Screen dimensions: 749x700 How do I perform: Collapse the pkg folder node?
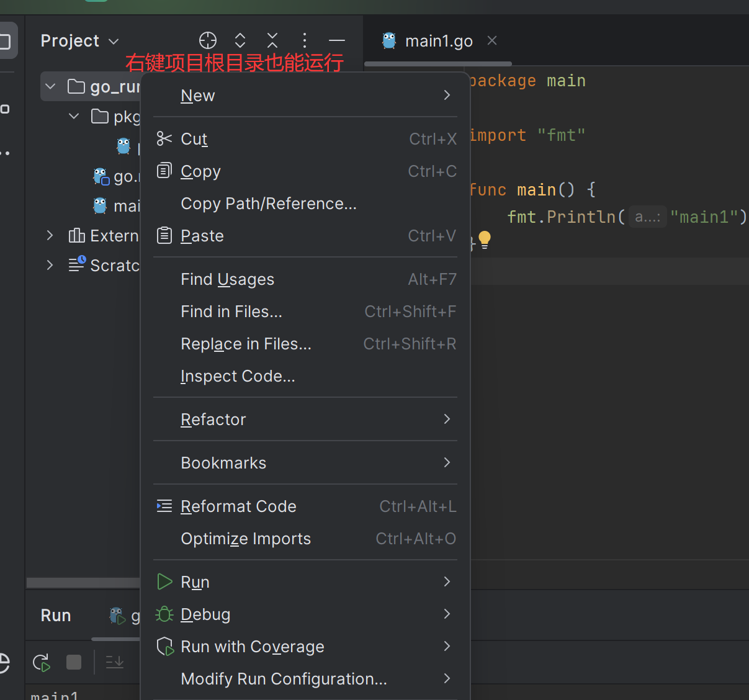[74, 116]
